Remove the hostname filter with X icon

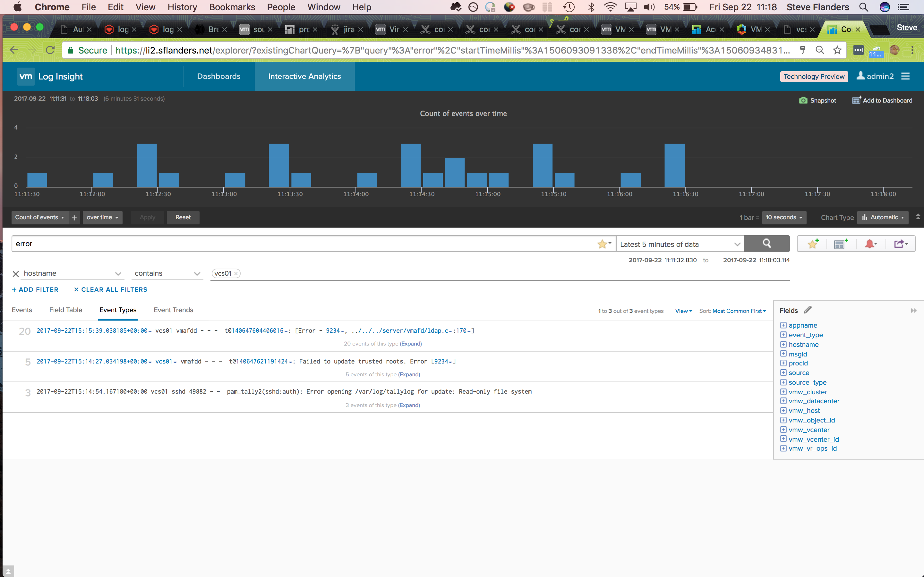(x=16, y=274)
